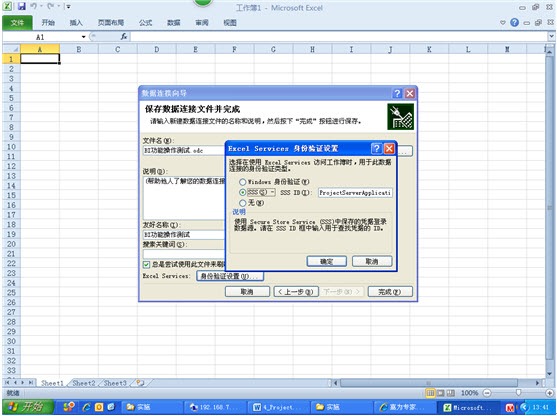Open the Redo history dropdown arrow
This screenshot has width=557, height=416.
[59, 6]
